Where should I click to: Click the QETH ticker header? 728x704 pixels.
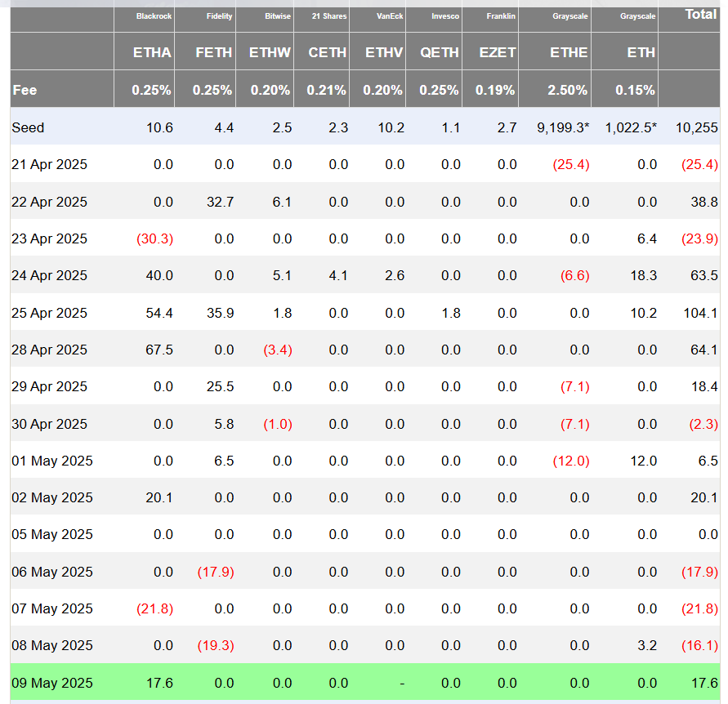pyautogui.click(x=440, y=52)
